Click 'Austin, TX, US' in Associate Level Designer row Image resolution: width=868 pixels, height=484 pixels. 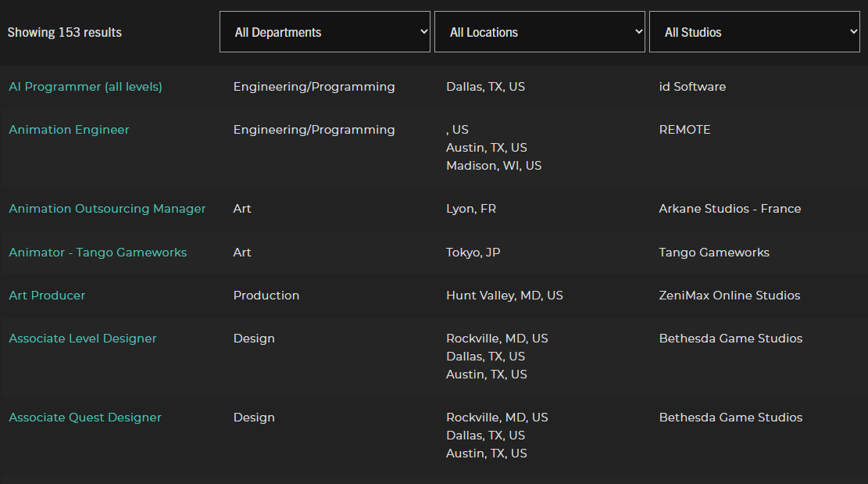click(487, 375)
